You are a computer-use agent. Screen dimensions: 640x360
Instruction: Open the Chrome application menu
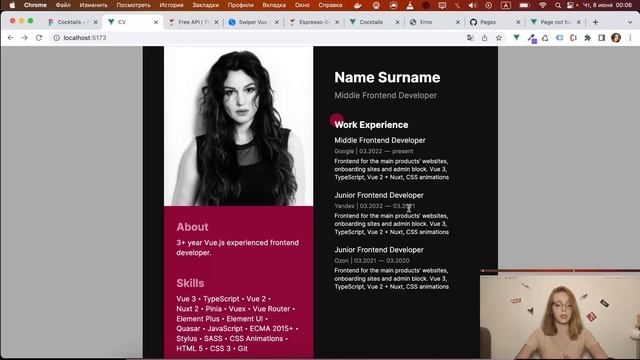(35, 5)
